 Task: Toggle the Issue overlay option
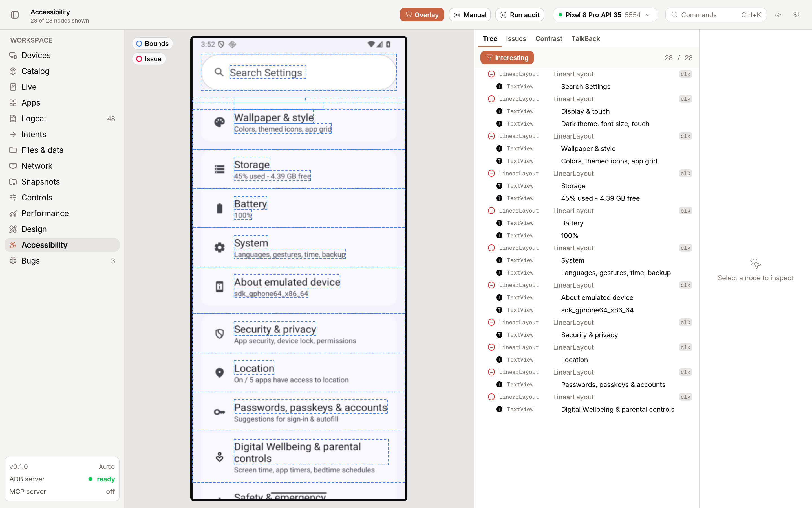click(x=149, y=59)
